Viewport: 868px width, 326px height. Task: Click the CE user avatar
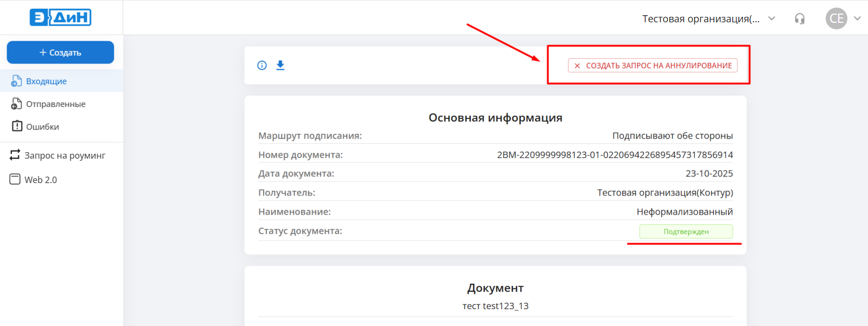(836, 18)
